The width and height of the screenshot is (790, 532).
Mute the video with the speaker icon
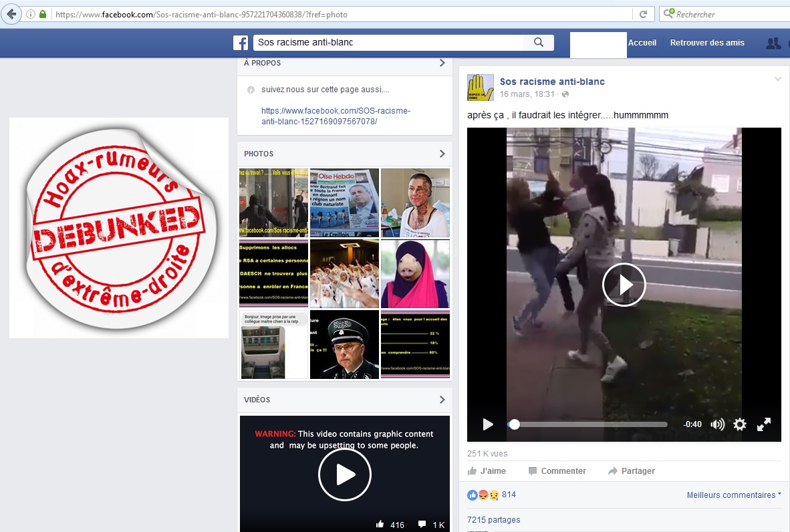717,424
